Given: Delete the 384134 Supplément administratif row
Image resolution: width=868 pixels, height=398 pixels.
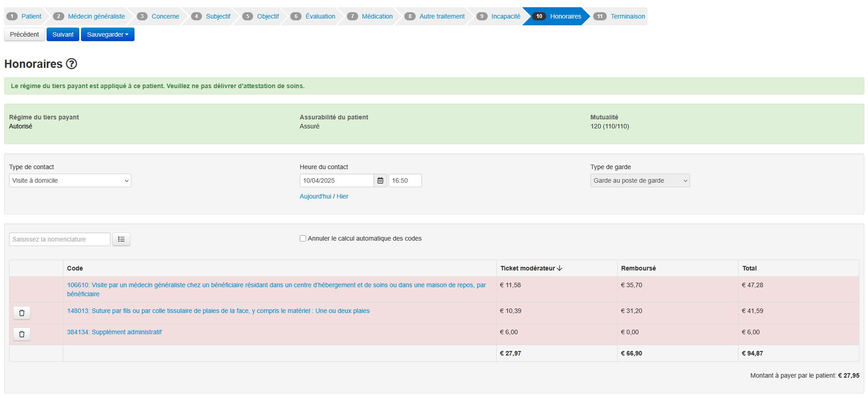Looking at the screenshot, I should point(22,334).
